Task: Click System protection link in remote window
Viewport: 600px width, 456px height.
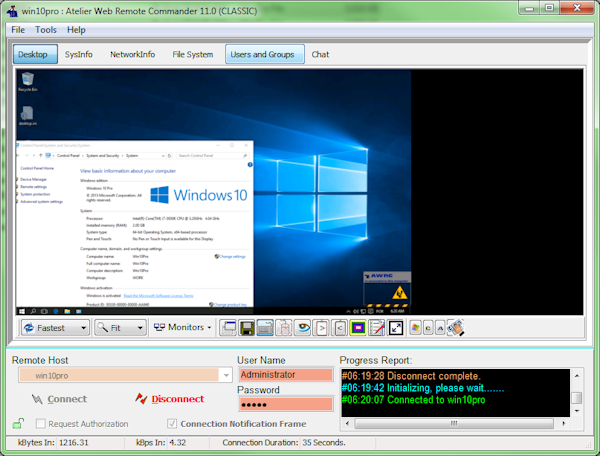Action: coord(35,194)
